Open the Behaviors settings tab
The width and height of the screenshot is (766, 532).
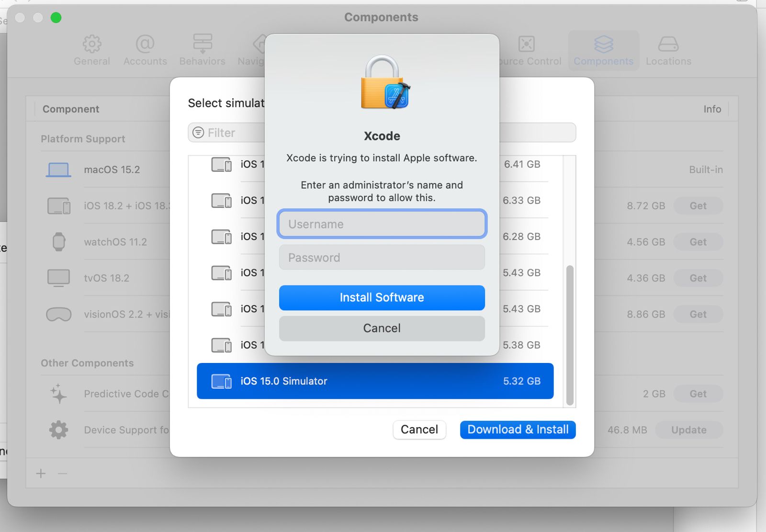(x=202, y=50)
